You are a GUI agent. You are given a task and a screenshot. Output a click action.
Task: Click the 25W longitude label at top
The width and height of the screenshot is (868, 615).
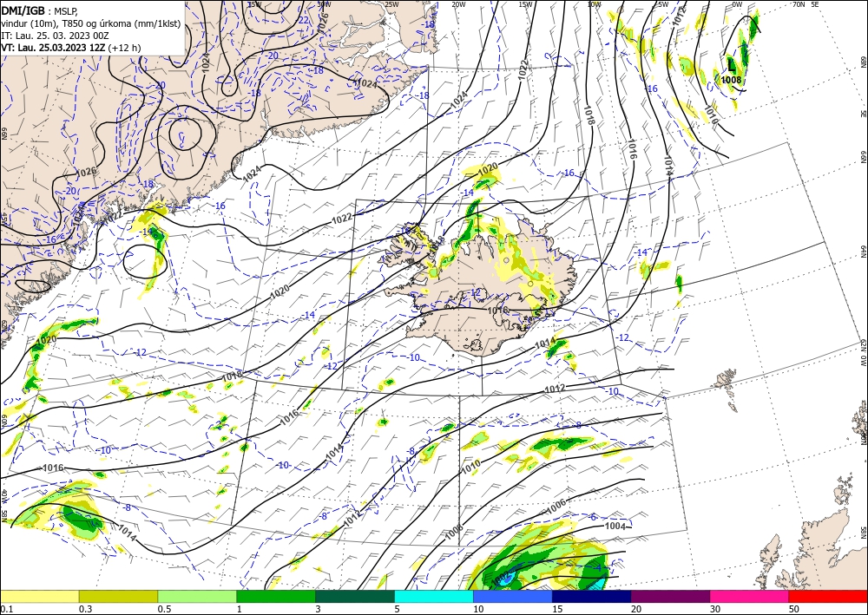click(x=391, y=4)
